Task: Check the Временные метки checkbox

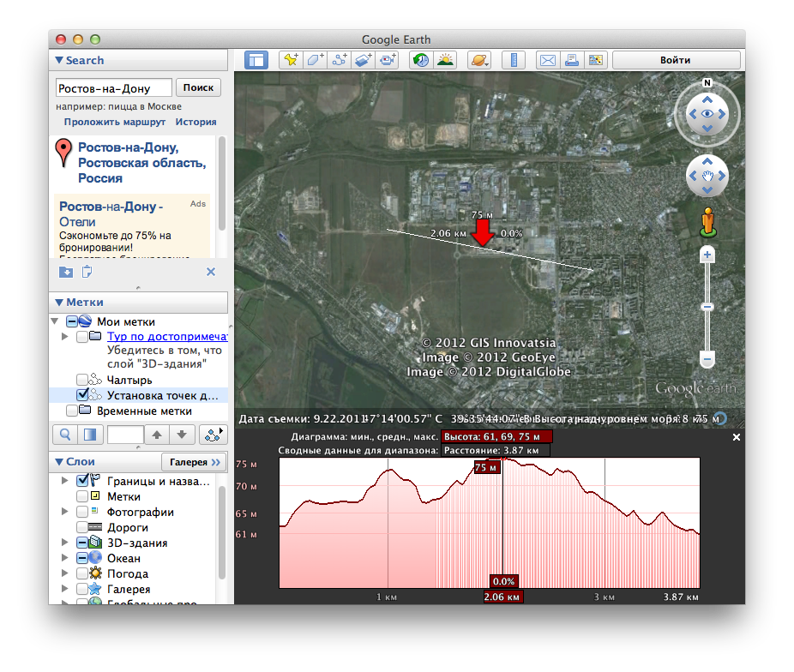Action: pyautogui.click(x=71, y=411)
